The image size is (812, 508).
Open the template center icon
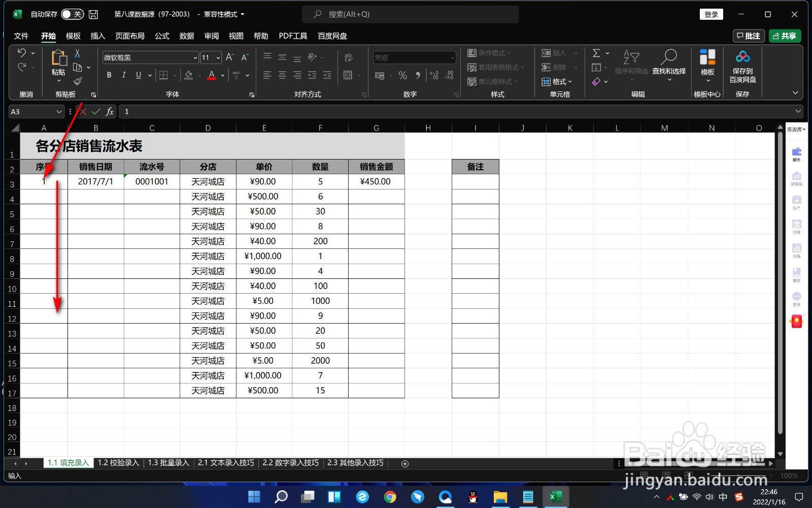tap(707, 57)
